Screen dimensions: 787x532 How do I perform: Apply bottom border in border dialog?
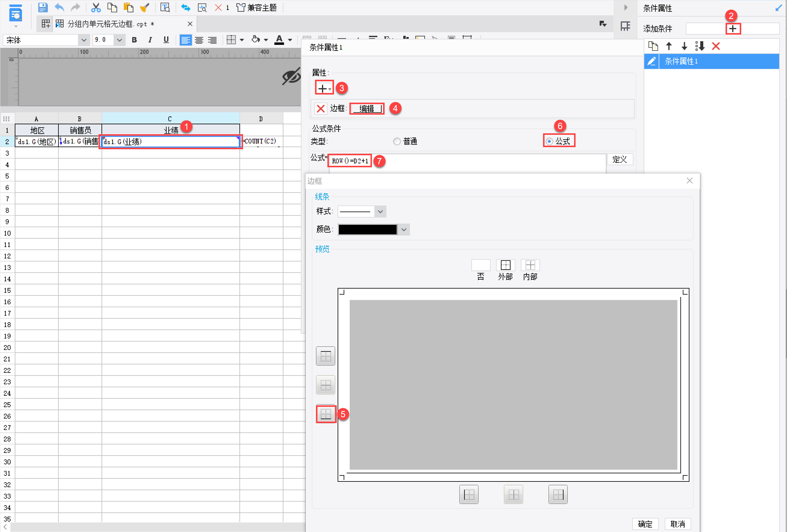[326, 413]
